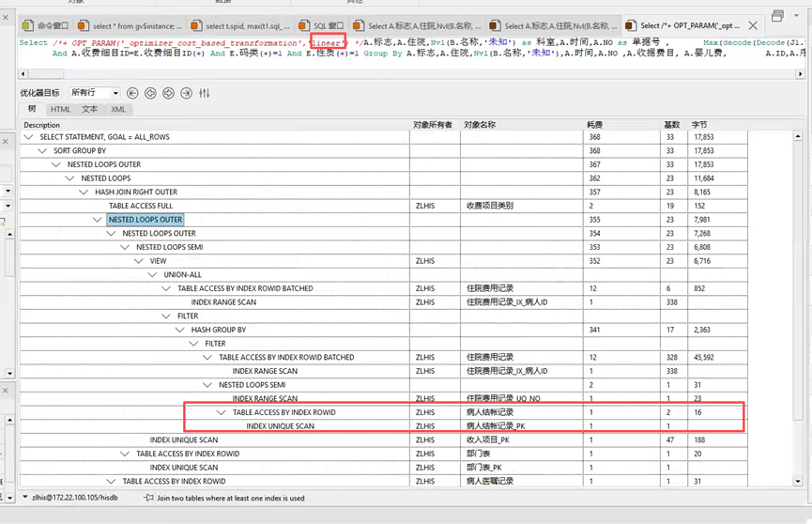Go to next operation arrow icon
The height and width of the screenshot is (524, 812).
tap(168, 93)
